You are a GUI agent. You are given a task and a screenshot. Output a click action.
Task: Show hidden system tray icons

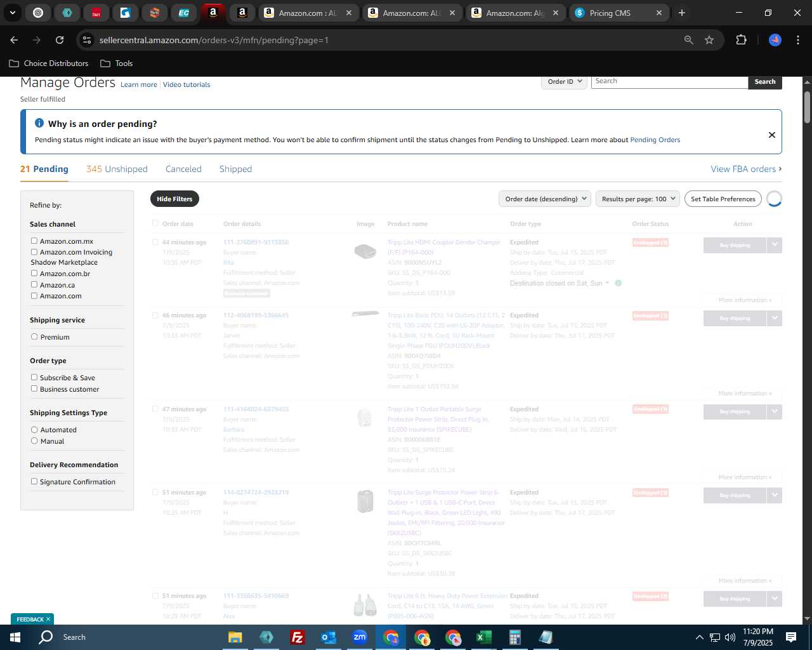(x=699, y=637)
